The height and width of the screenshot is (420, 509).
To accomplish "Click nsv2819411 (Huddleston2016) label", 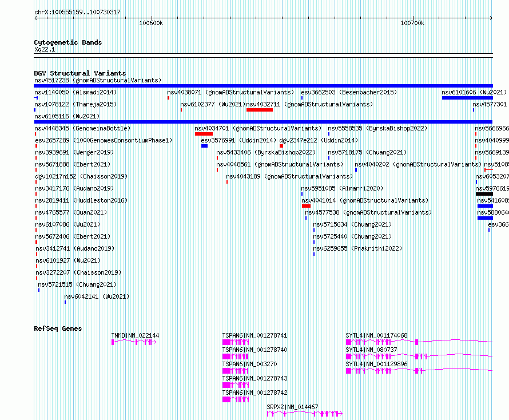I will [x=81, y=200].
